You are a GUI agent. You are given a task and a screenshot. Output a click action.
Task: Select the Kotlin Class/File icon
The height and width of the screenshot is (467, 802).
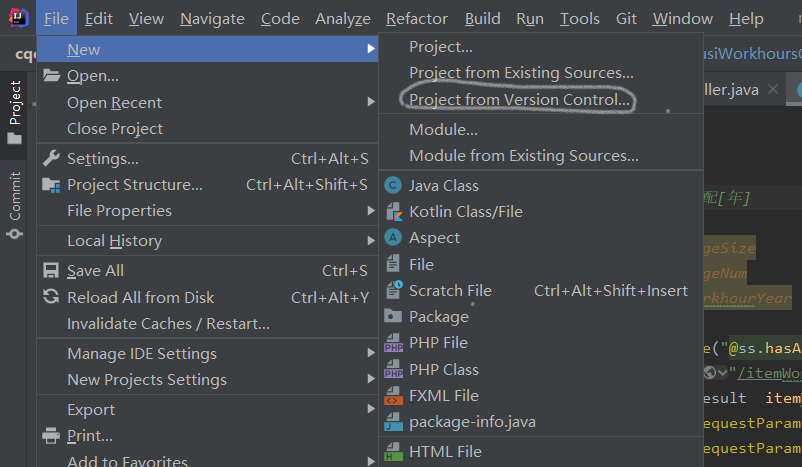[393, 211]
